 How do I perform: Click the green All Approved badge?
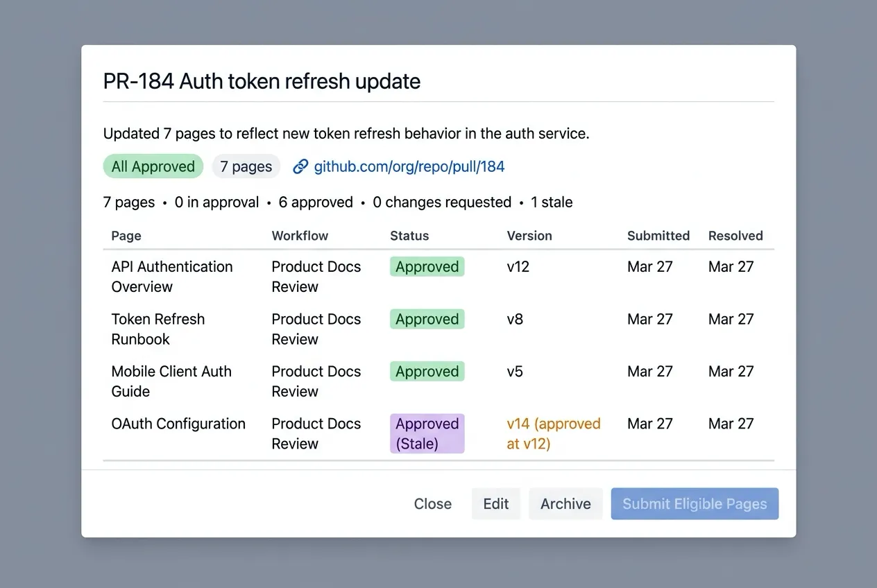153,166
